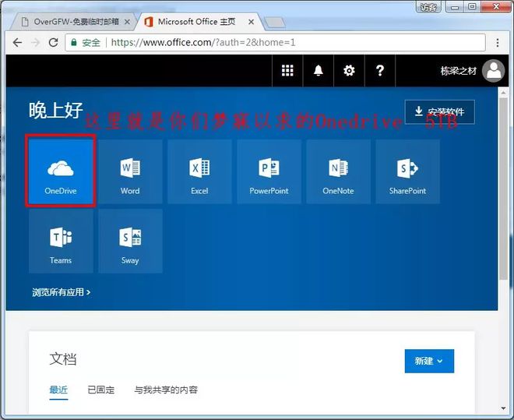Open the app launcher grid icon
514x420 pixels.
(x=287, y=70)
